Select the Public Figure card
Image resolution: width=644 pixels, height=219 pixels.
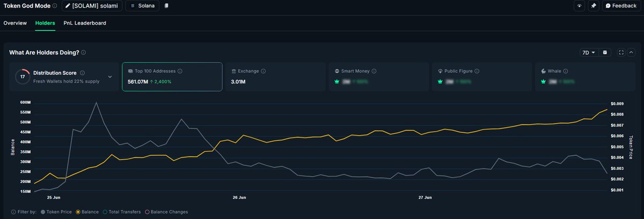tap(481, 77)
